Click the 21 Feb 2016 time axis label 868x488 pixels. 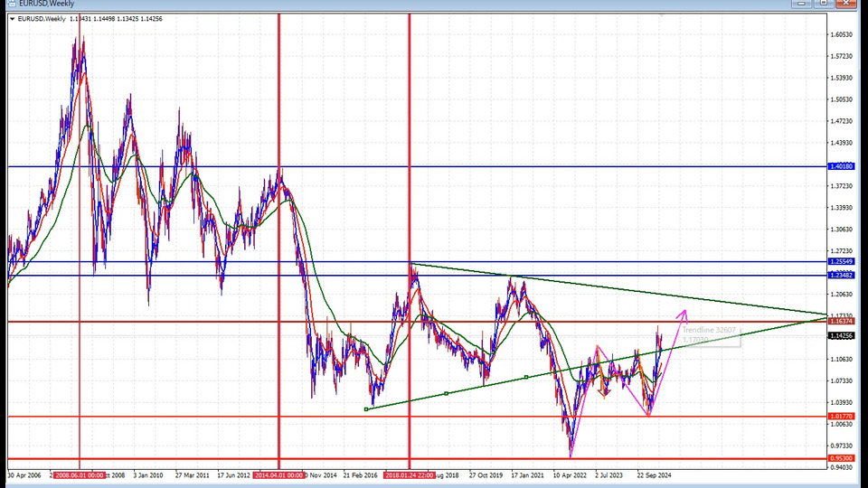[x=360, y=475]
